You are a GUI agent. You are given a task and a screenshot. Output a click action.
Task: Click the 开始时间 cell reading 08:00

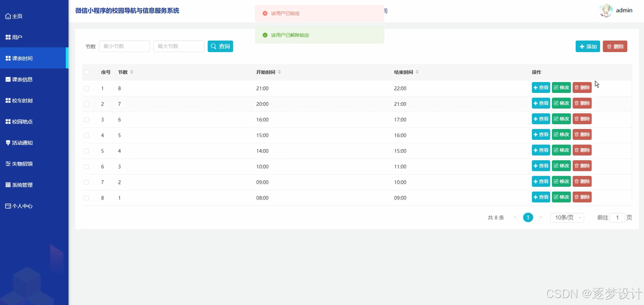coord(262,198)
